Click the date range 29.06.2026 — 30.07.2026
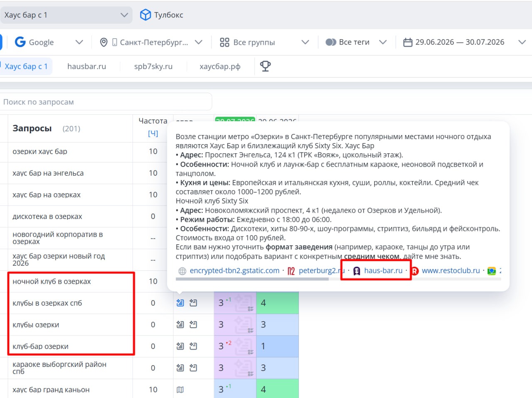 click(460, 42)
